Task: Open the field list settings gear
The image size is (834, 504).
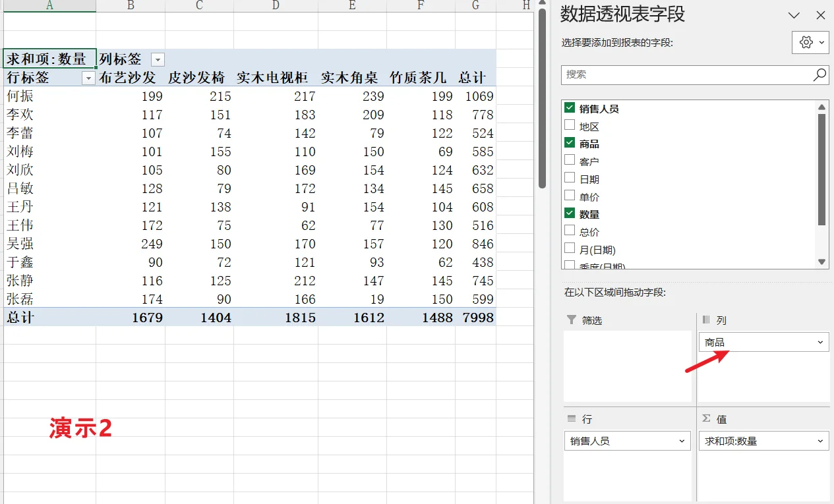Action: (x=810, y=42)
